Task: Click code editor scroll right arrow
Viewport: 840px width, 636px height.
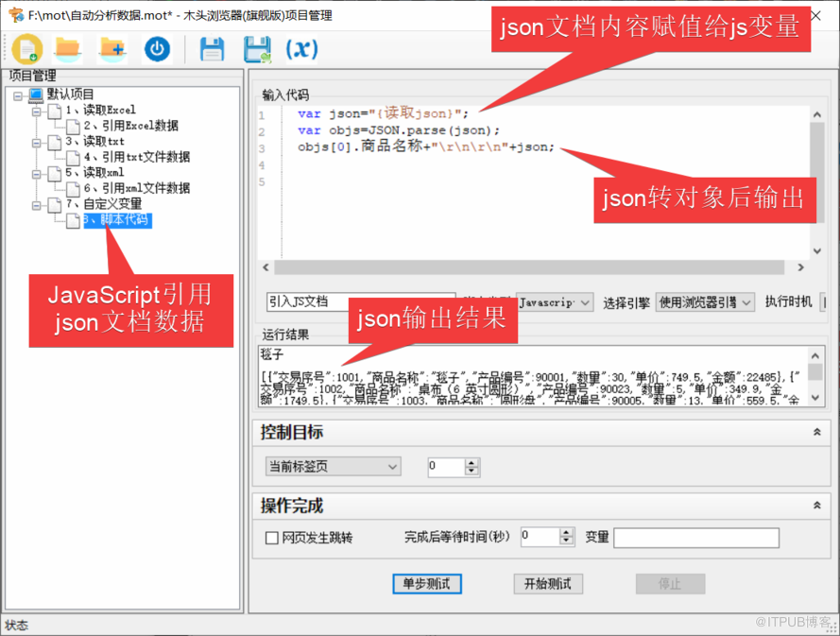Action: [801, 266]
